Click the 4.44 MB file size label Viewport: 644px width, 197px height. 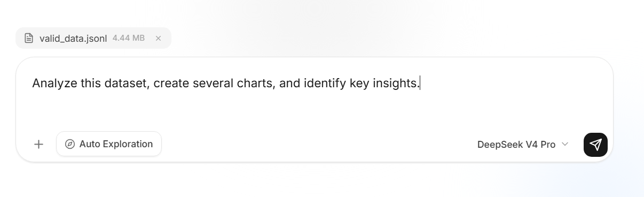click(128, 39)
